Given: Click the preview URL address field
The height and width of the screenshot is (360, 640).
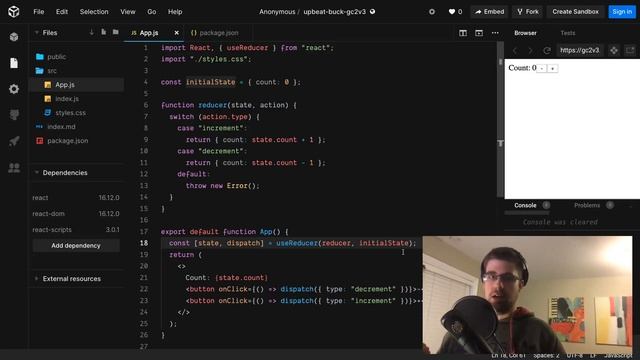Looking at the screenshot, I should click(580, 50).
